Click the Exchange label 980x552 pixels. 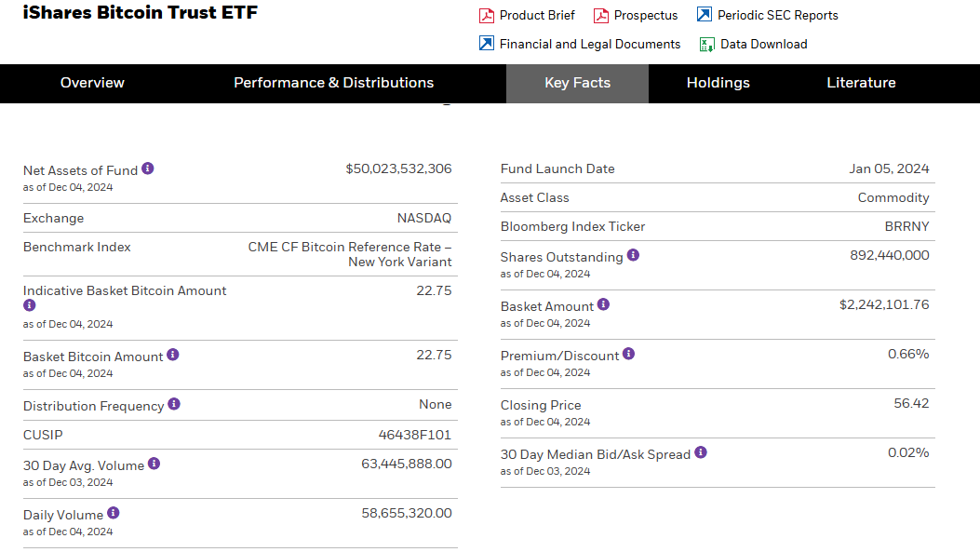[x=53, y=218]
